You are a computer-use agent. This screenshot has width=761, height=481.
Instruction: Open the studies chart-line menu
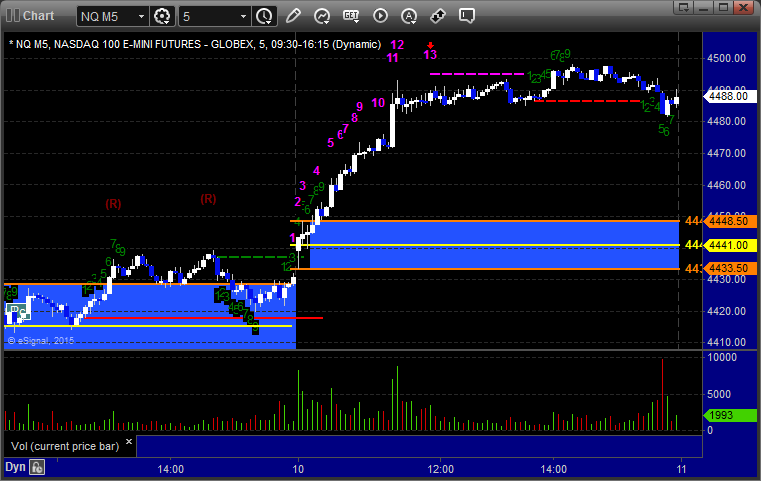[x=322, y=16]
